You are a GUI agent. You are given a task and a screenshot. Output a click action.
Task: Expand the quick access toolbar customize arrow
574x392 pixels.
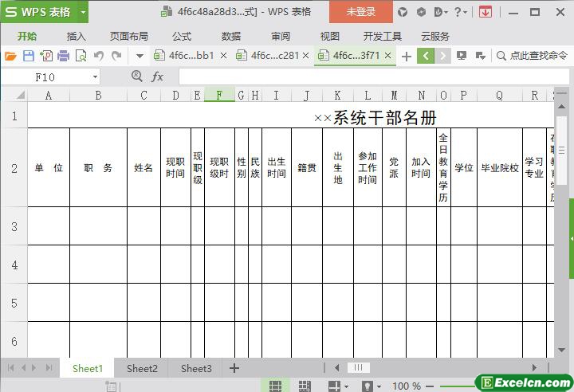coord(140,56)
